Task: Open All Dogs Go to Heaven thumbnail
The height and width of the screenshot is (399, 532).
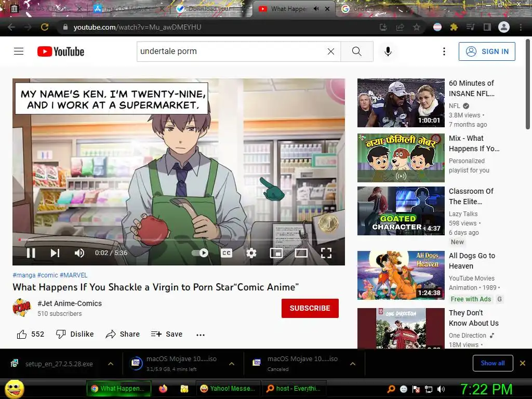Action: click(401, 275)
